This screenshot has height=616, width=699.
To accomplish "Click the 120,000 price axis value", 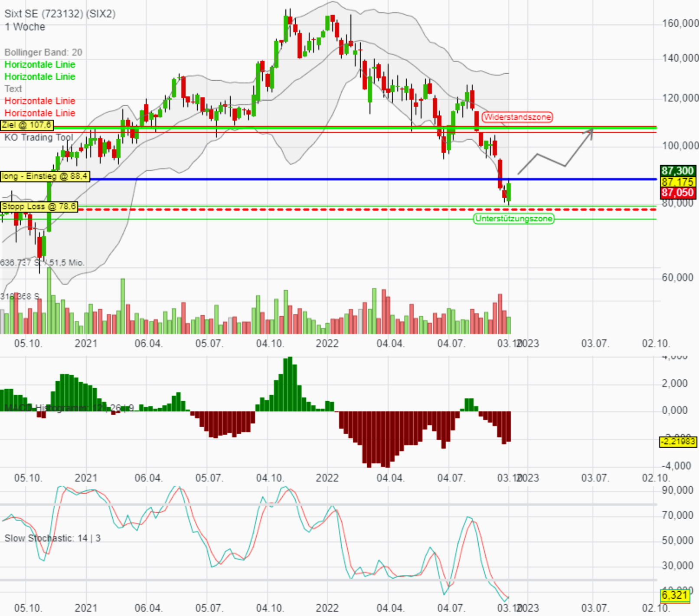I will (680, 98).
